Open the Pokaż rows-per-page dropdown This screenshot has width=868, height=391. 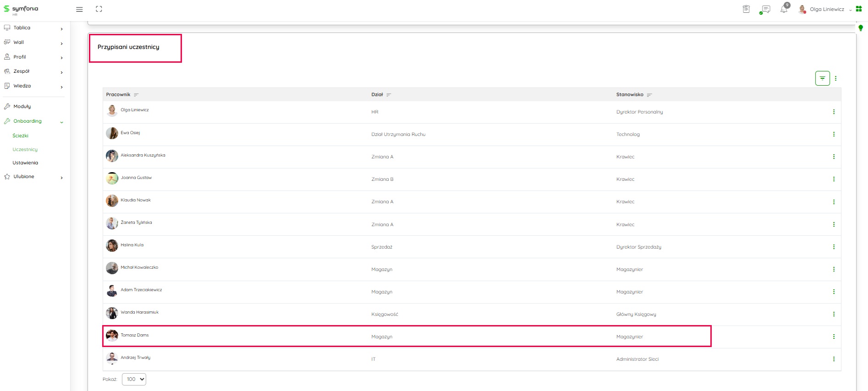point(134,379)
